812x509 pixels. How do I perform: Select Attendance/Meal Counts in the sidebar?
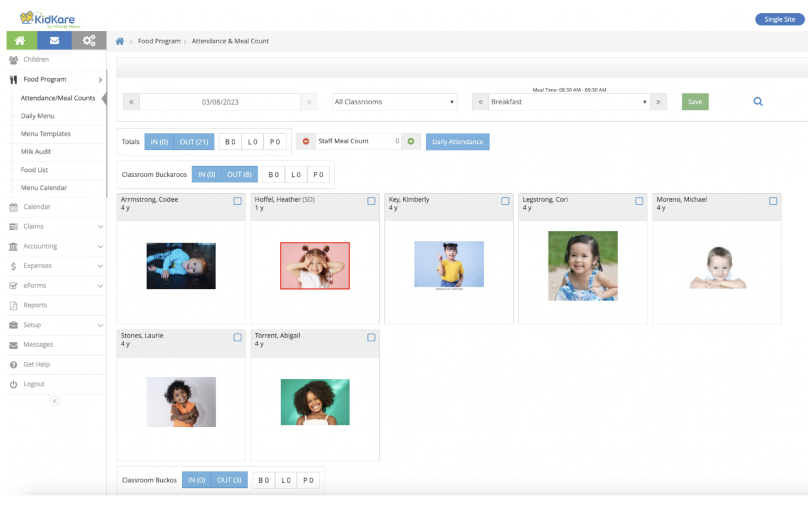[58, 98]
